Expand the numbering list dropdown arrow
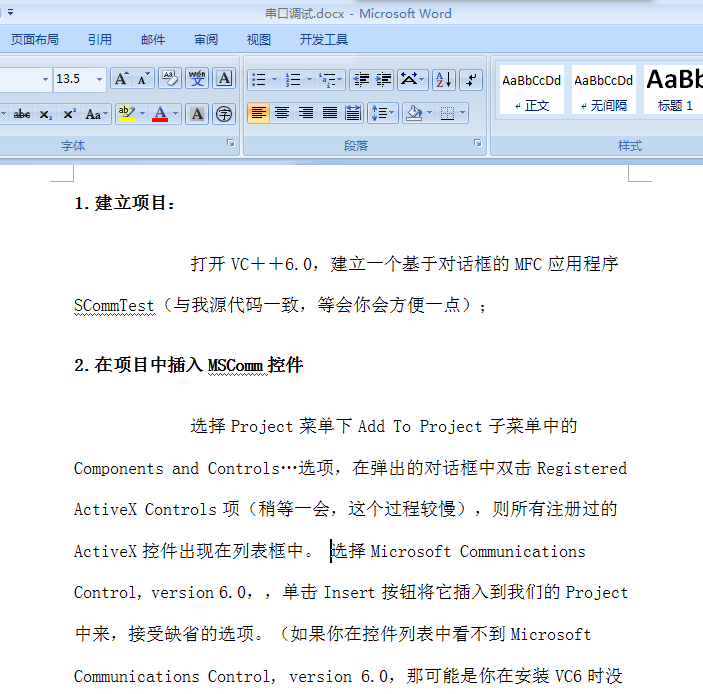The height and width of the screenshot is (694, 703). click(x=309, y=80)
